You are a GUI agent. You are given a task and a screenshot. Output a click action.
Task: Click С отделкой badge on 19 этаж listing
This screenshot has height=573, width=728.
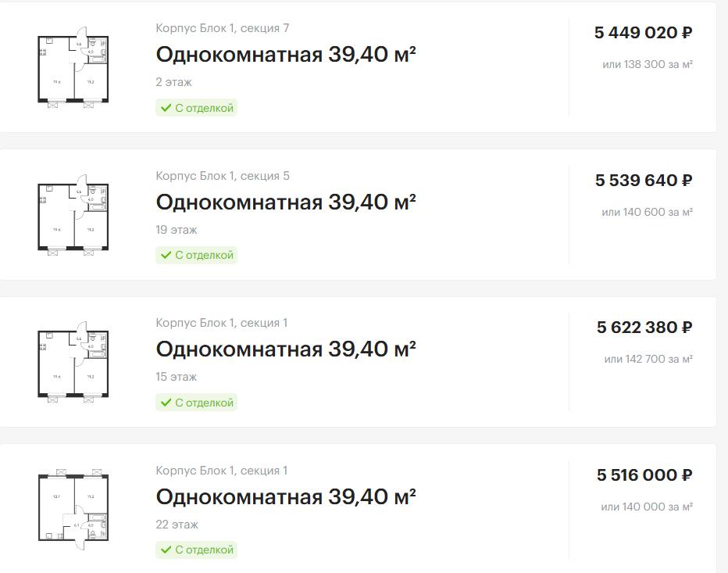(x=196, y=255)
